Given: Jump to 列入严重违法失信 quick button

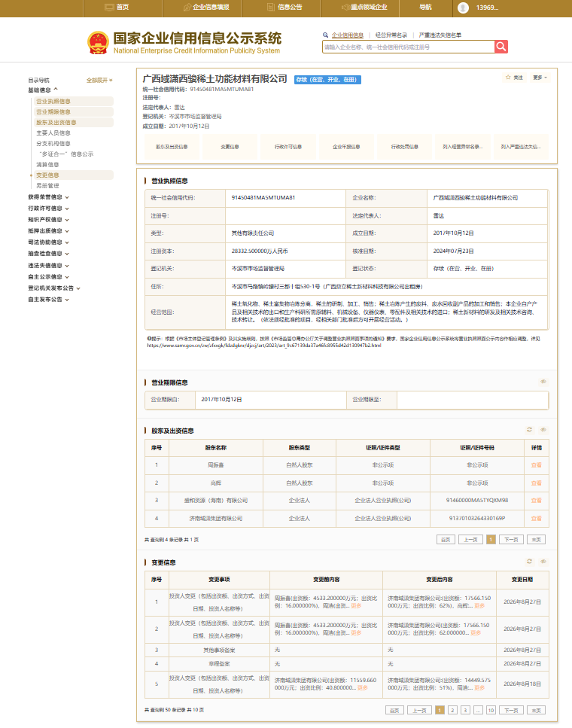Looking at the screenshot, I should click(x=521, y=147).
